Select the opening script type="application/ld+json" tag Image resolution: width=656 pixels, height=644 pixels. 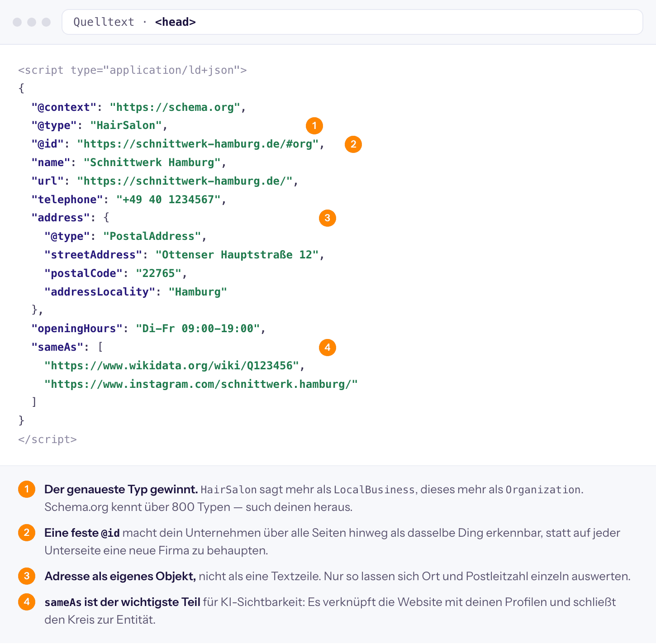[x=133, y=70]
